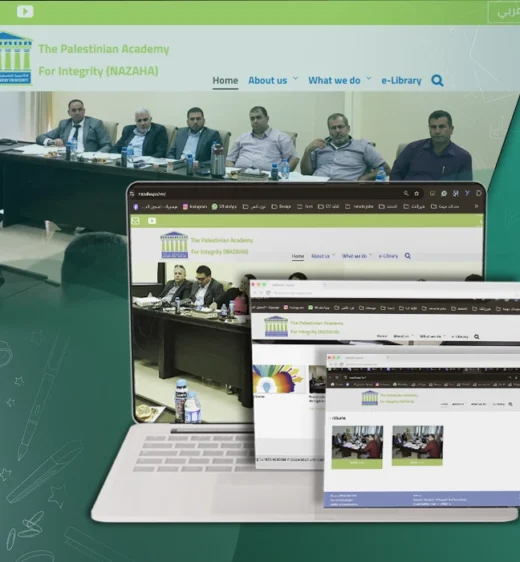This screenshot has width=520, height=562.
Task: Click the blue Y extension icon in the laptop browser toolbar
Action: pos(467,194)
